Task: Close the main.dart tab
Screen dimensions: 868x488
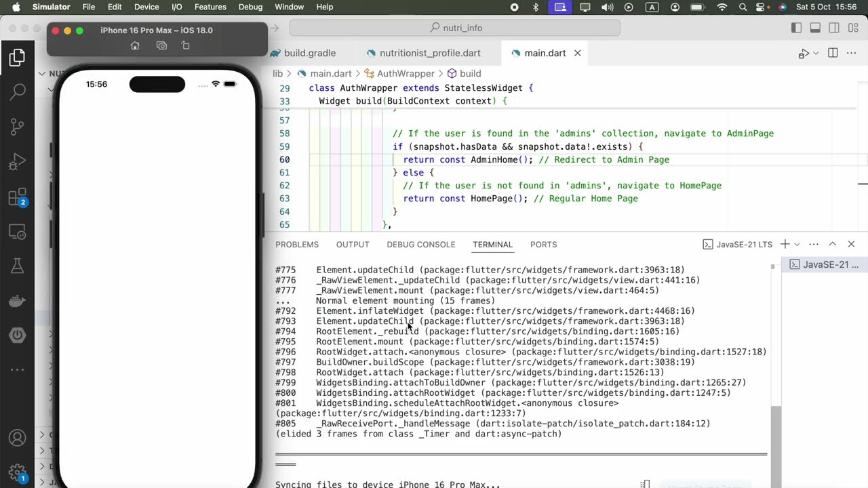Action: point(578,53)
